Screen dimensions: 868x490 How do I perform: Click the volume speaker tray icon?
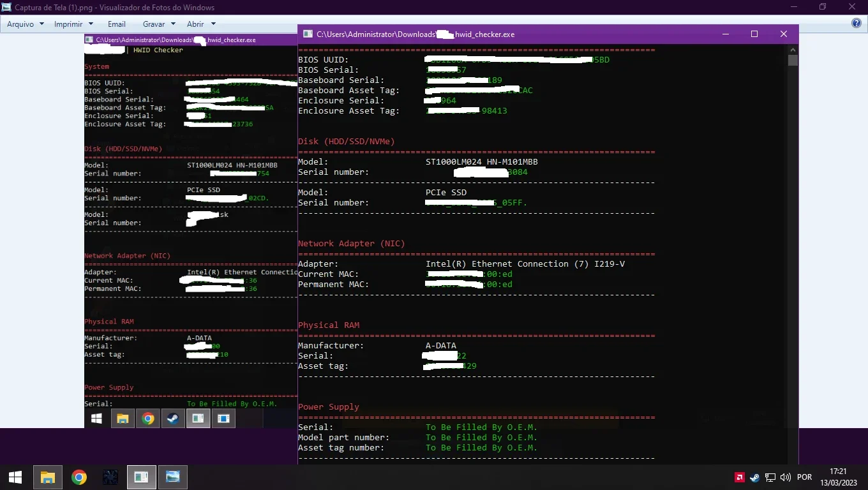785,477
